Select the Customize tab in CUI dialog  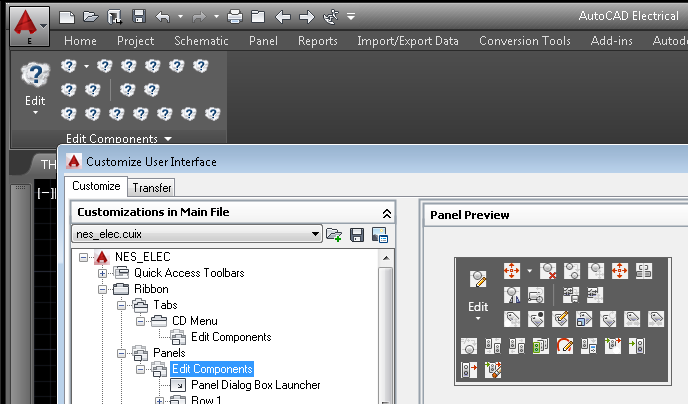pyautogui.click(x=96, y=186)
